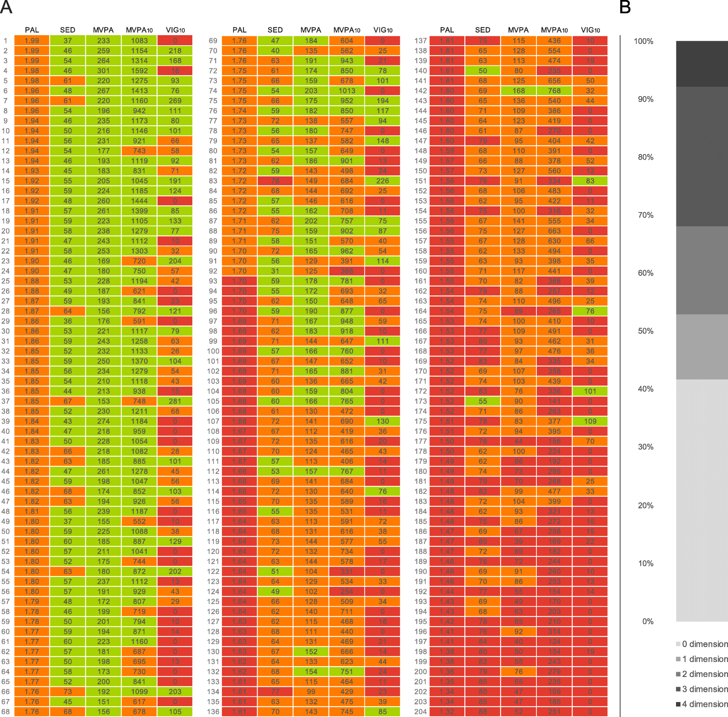Click SED value 50 in row 140
Screen dimensions: 728x717
pos(483,71)
